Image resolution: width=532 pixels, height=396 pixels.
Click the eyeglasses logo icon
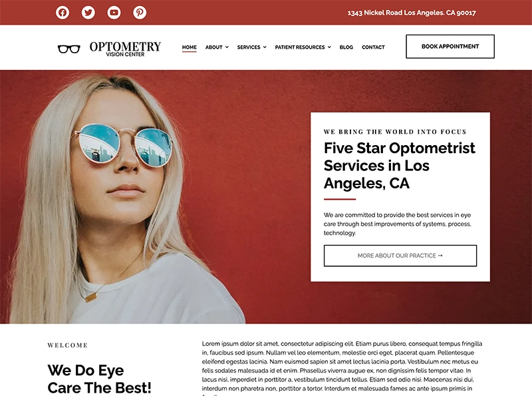[x=69, y=49]
